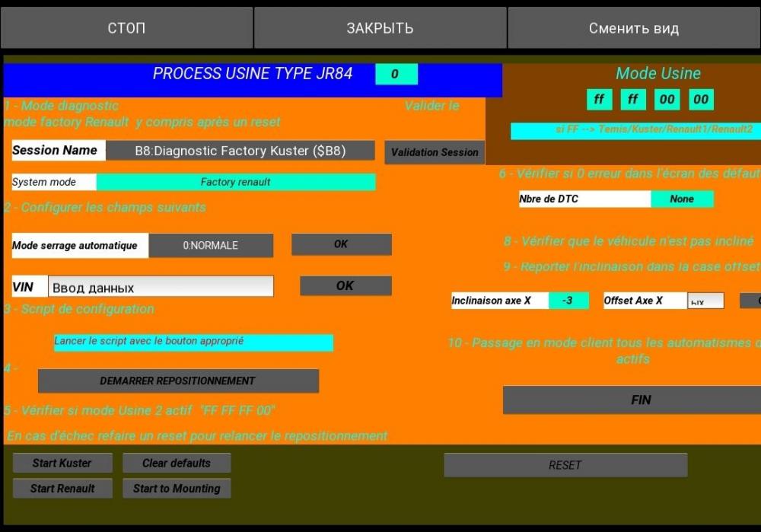Switch view with Сменить вид
The width and height of the screenshot is (761, 532).
click(x=634, y=27)
